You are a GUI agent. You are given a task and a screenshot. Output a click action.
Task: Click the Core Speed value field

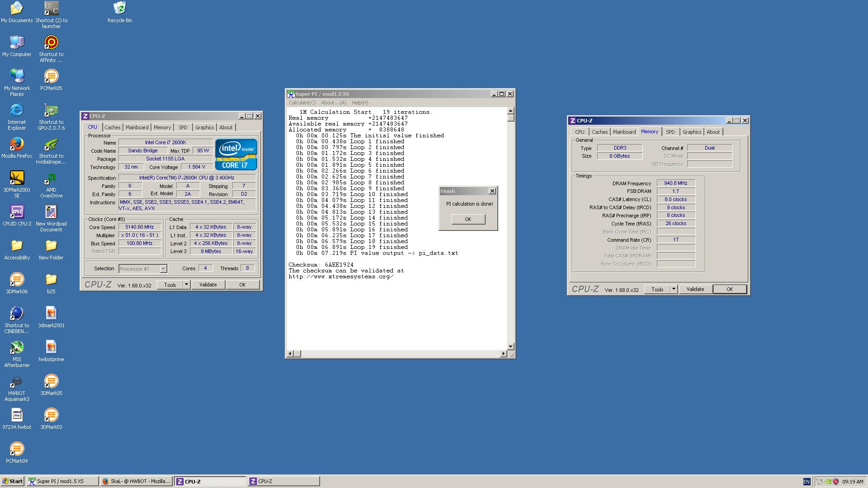(x=140, y=227)
